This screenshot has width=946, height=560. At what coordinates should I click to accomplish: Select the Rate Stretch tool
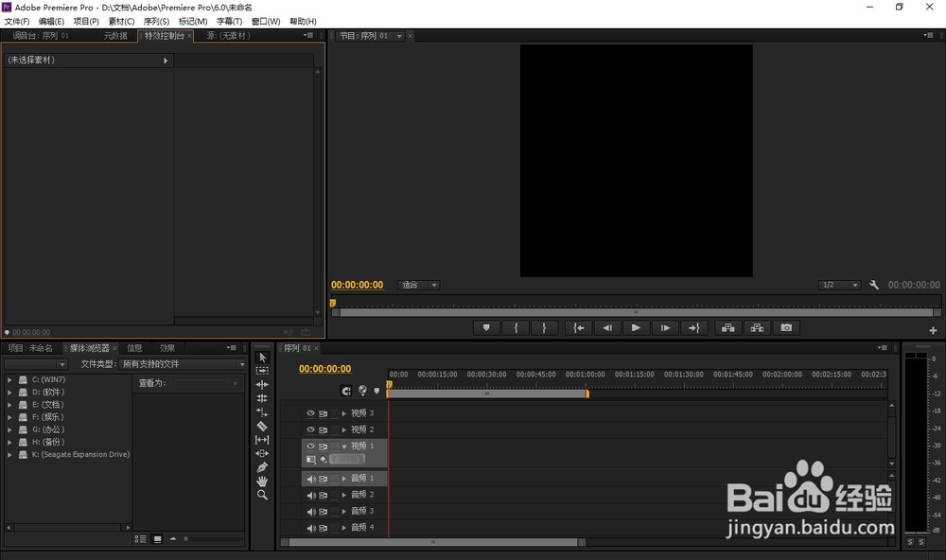point(262,412)
